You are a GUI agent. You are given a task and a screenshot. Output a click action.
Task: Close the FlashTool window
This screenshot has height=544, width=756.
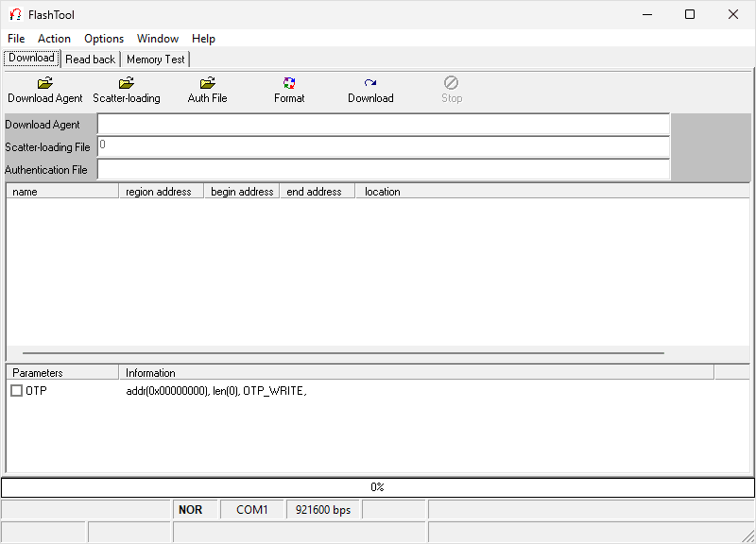(x=733, y=14)
